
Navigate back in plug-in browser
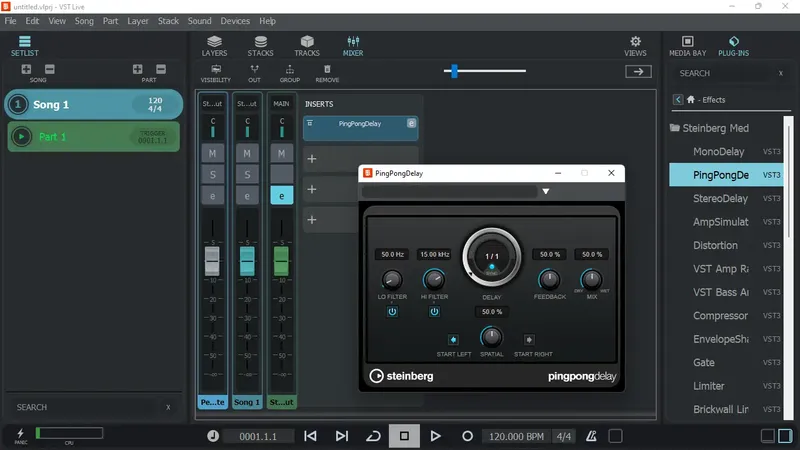coord(678,99)
